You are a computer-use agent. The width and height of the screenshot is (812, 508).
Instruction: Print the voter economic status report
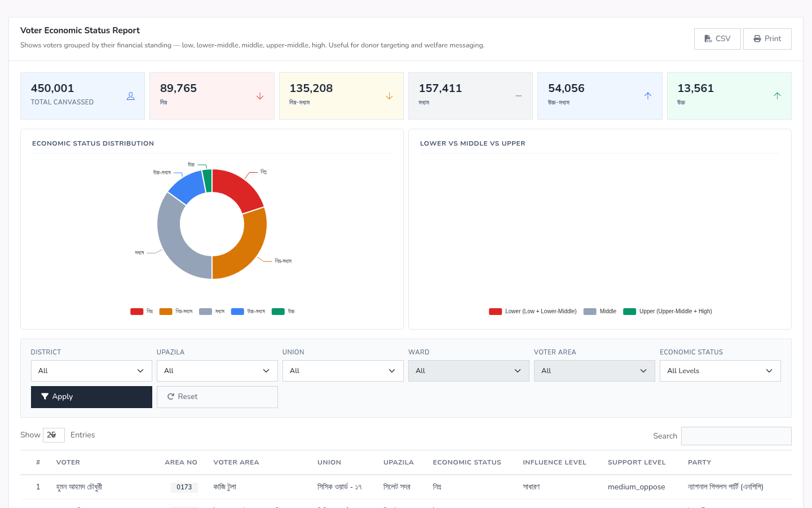pos(767,39)
